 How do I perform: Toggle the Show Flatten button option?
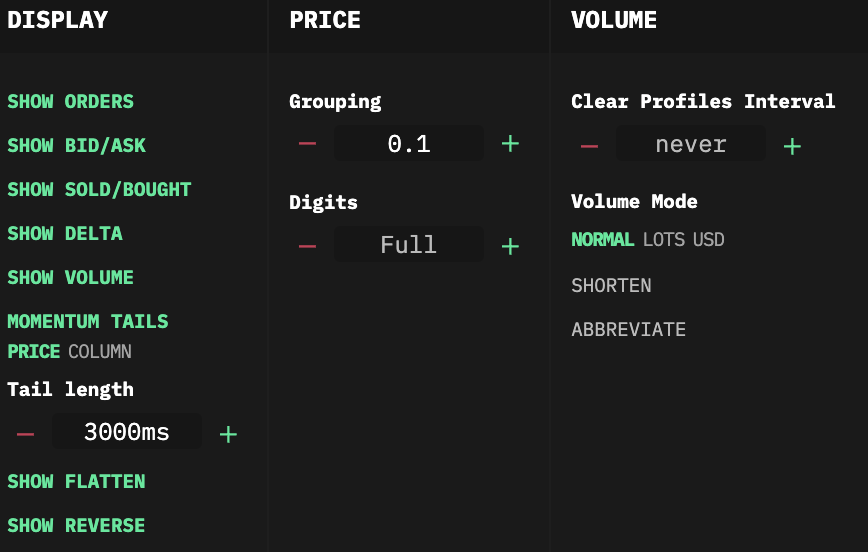(x=76, y=482)
